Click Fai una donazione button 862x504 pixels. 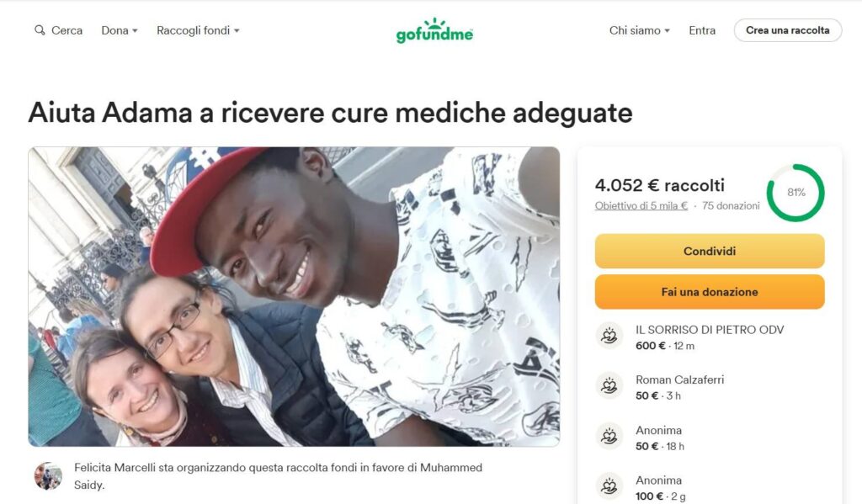(x=709, y=292)
